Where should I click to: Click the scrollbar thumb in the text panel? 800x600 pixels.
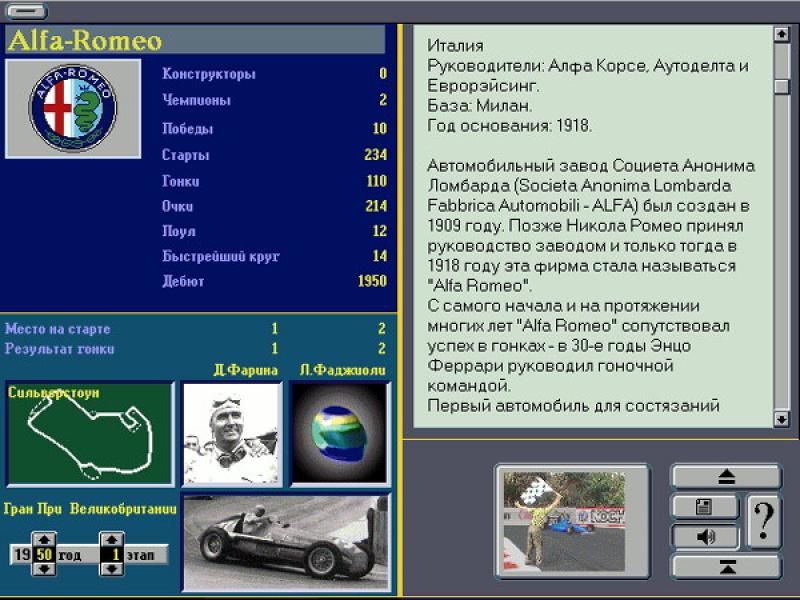782,86
